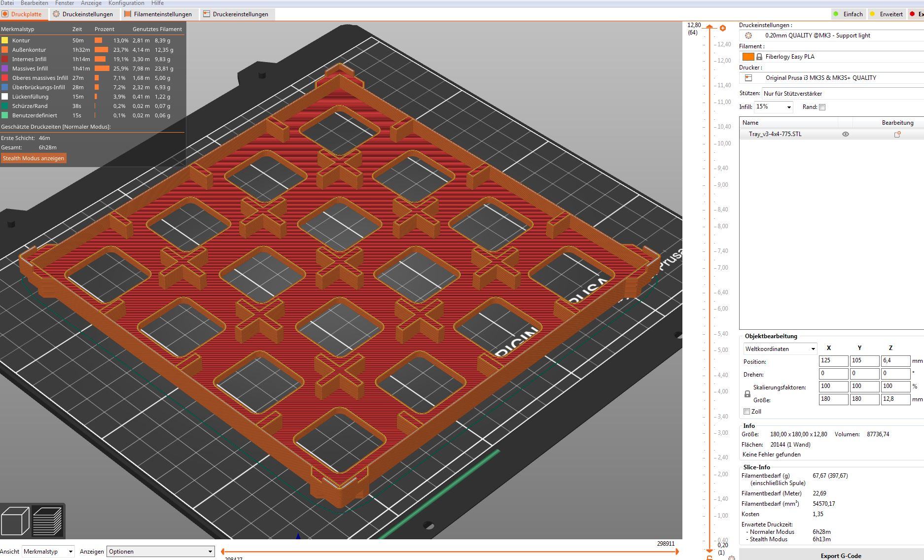Click Position X field showing 125

click(833, 361)
